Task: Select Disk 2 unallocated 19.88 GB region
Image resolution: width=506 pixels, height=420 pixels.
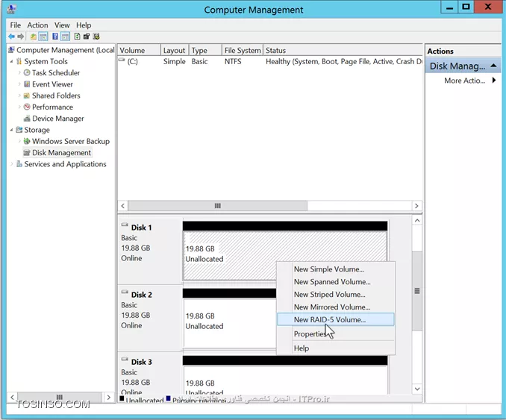Action: (x=230, y=323)
